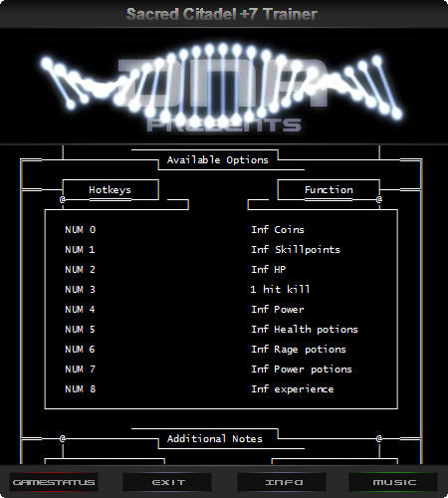The width and height of the screenshot is (448, 498).
Task: Select Inf Skillpoints option
Action: click(296, 250)
